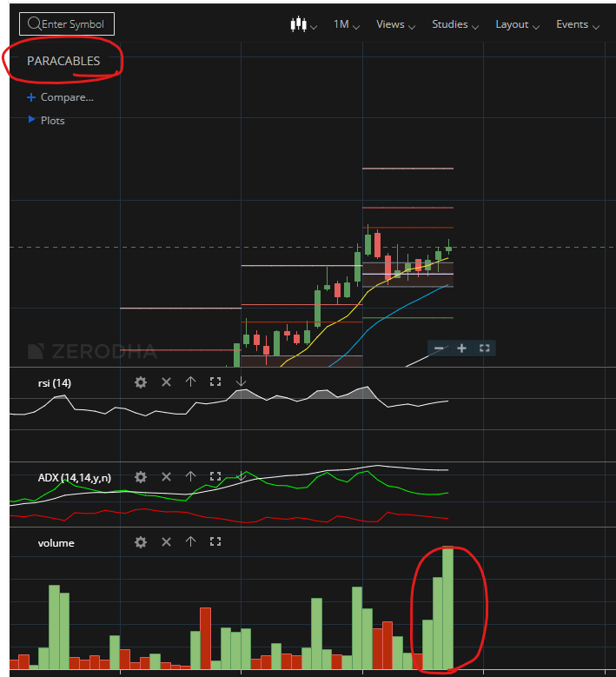The height and width of the screenshot is (677, 616).
Task: Remove the ADX panel with X
Action: 166,476
